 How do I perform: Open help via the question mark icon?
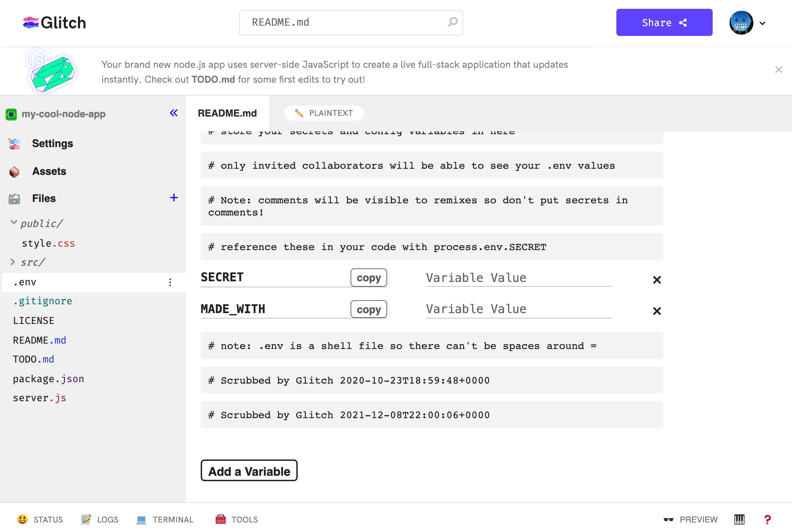[767, 519]
